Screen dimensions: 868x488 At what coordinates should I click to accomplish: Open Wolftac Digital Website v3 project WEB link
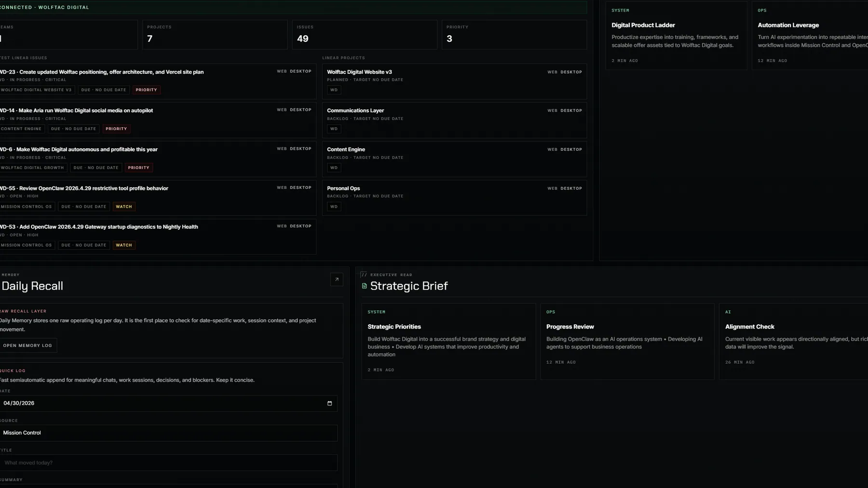coord(552,72)
